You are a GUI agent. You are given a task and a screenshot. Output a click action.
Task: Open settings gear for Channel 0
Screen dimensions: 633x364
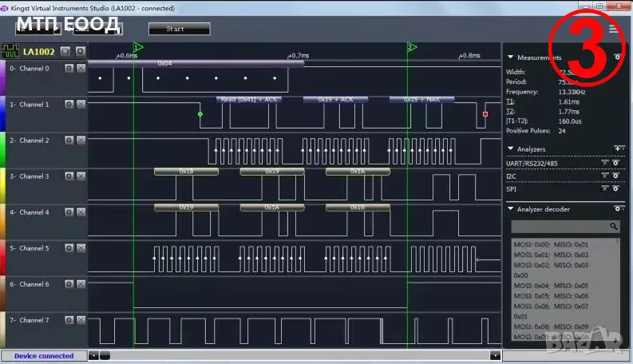pos(69,69)
